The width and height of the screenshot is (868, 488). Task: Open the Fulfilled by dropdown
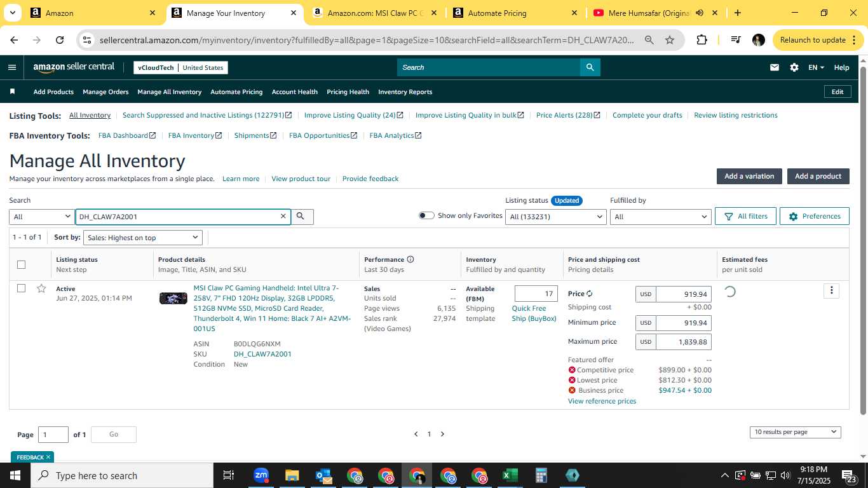point(660,217)
